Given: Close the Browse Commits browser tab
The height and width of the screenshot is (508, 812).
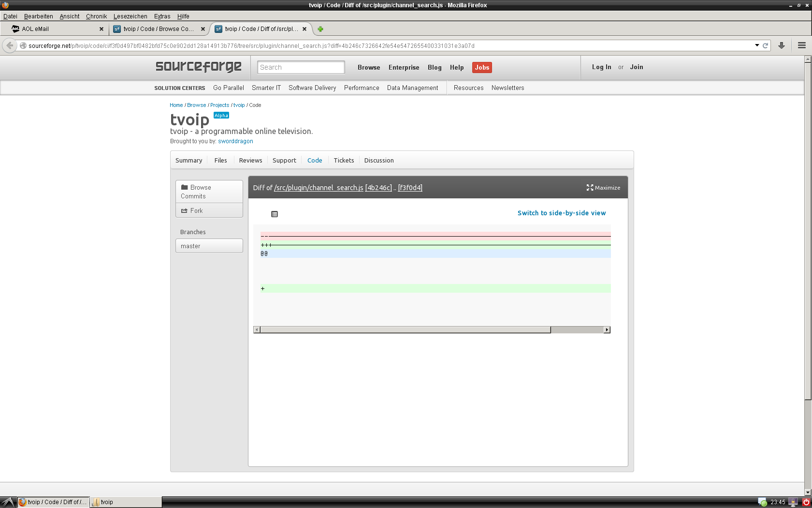Looking at the screenshot, I should point(203,29).
